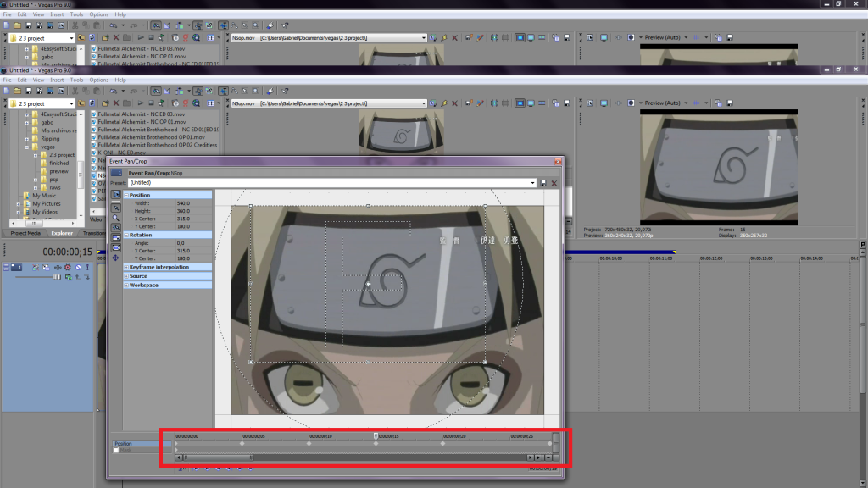Viewport: 868px width, 488px height.
Task: Toggle Auto Ripple in front main toolbar
Action: [180, 91]
